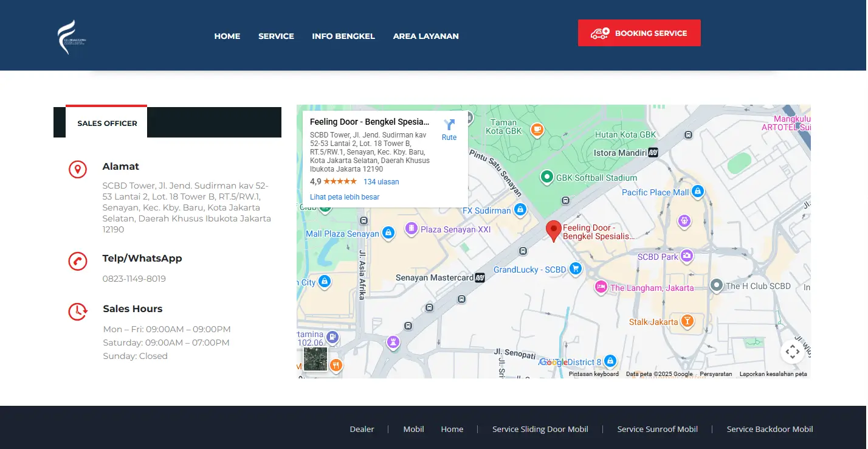
Task: Click the Pacific Place Mall marker
Action: click(697, 192)
